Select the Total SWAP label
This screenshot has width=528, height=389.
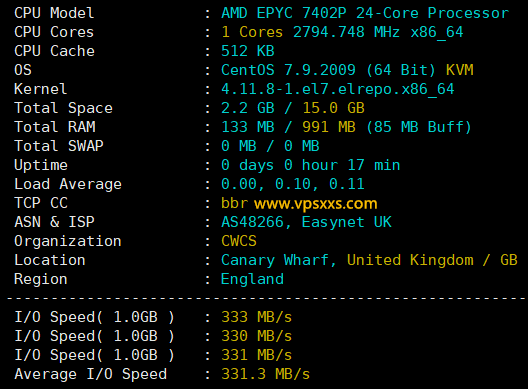coord(59,146)
